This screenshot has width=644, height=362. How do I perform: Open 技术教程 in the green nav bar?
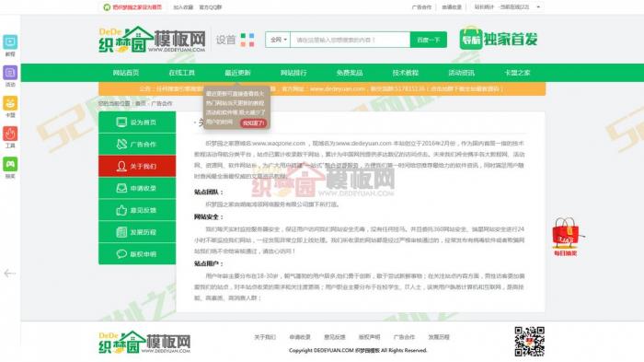(406, 73)
